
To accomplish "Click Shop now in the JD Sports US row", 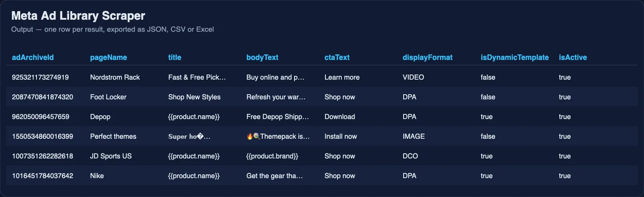I will 340,156.
